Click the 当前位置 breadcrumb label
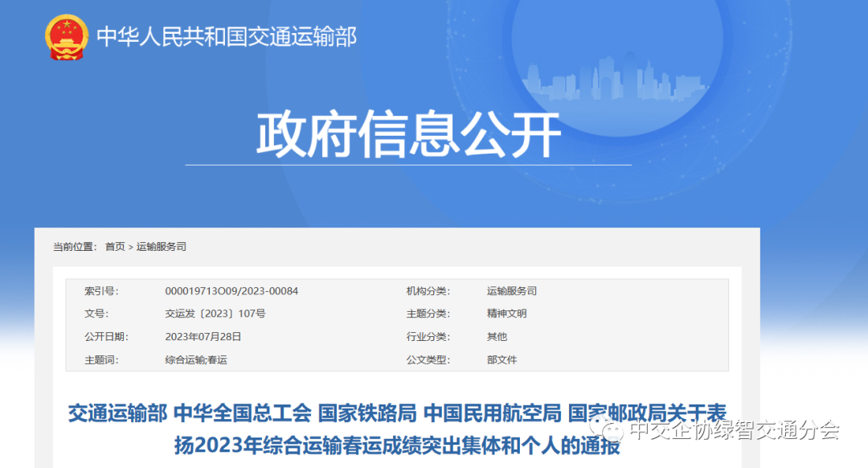The image size is (868, 468). (75, 247)
